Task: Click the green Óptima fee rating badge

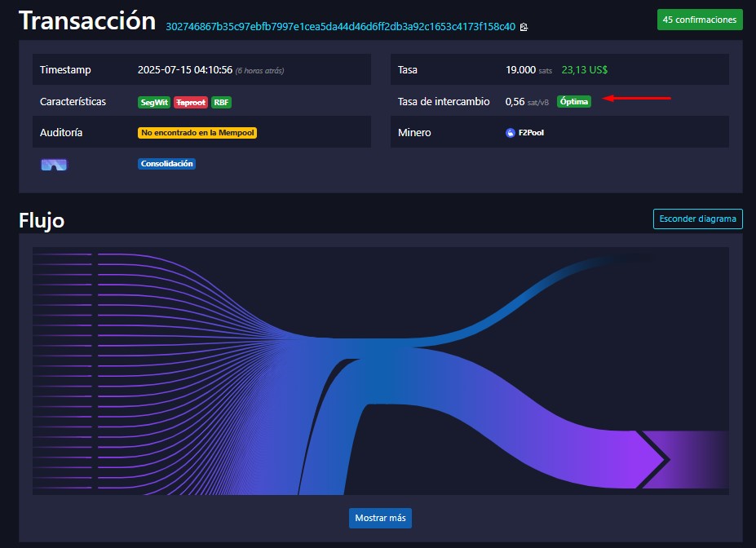Action: (x=574, y=102)
